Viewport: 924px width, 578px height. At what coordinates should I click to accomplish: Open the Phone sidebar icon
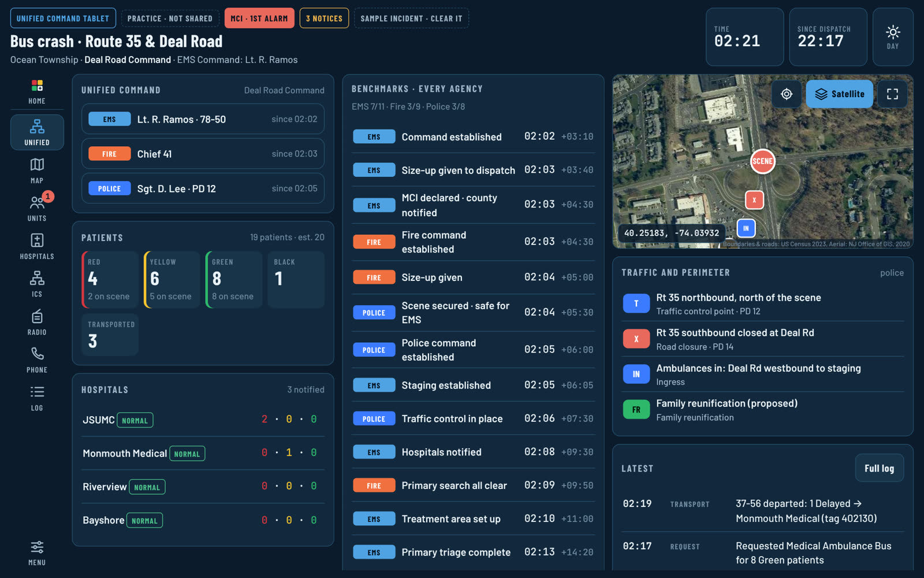coord(37,360)
